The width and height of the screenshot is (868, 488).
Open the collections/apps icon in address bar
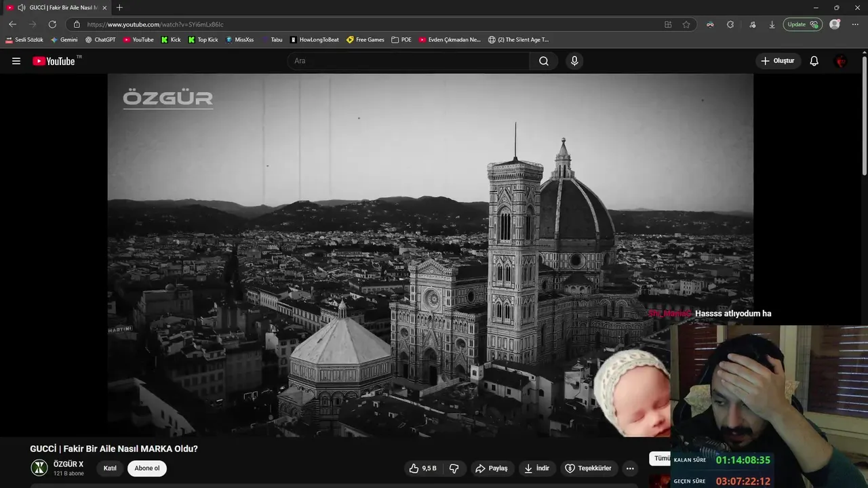668,24
